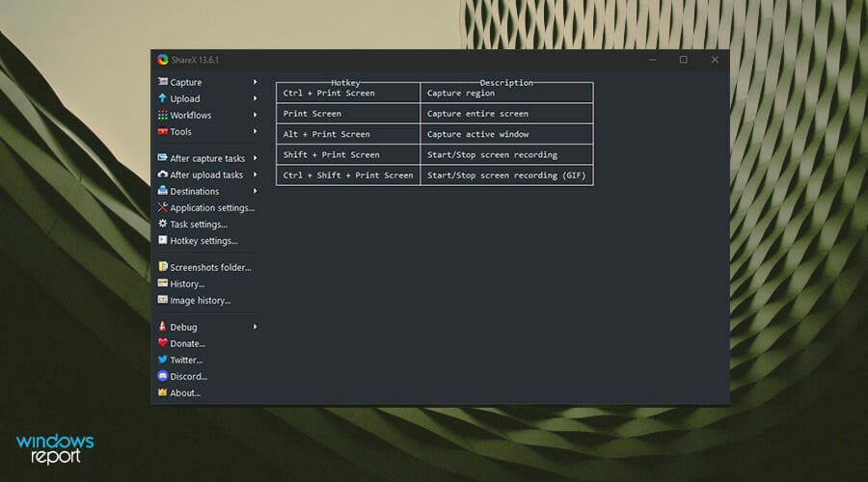Image resolution: width=868 pixels, height=482 pixels.
Task: Click the Destinations icon
Action: click(163, 191)
